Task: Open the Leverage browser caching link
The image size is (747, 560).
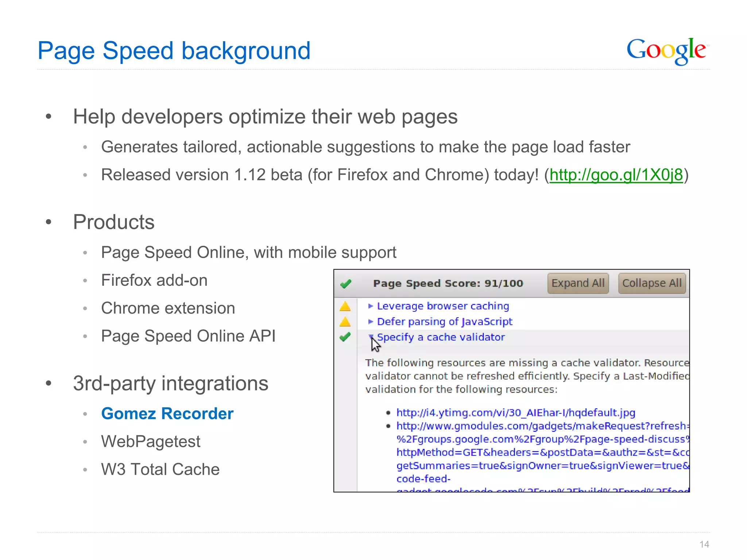Action: [x=443, y=306]
